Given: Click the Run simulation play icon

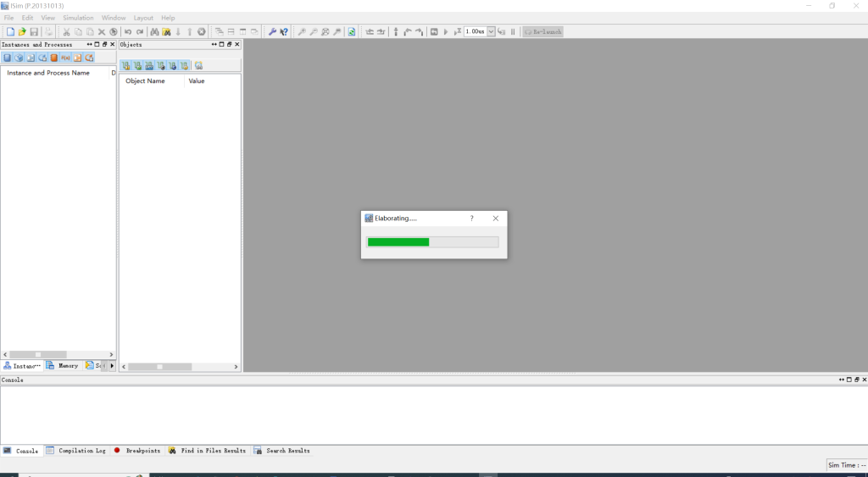Looking at the screenshot, I should pos(446,32).
